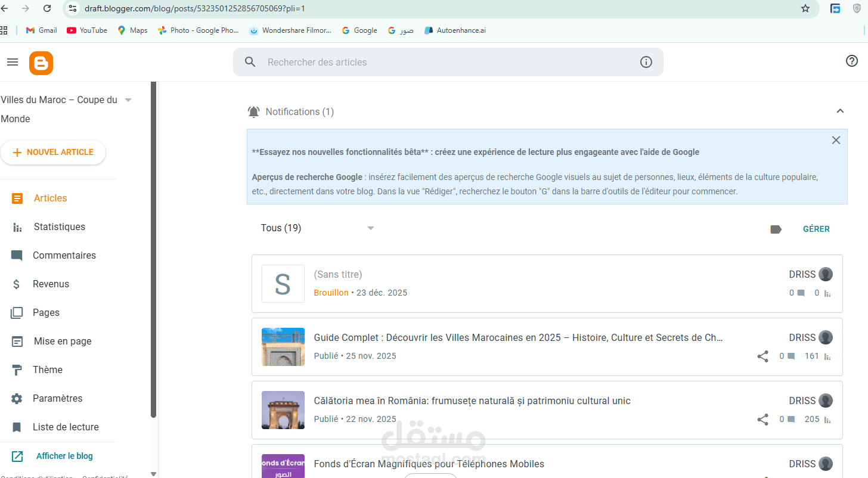Open the Fonds d'Écran Magnifiques post
The height and width of the screenshot is (478, 868).
point(429,464)
